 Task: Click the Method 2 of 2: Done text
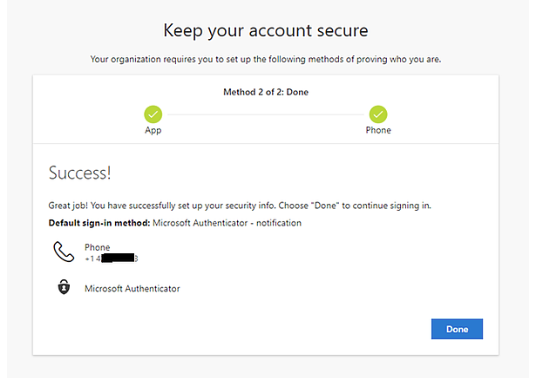[266, 92]
